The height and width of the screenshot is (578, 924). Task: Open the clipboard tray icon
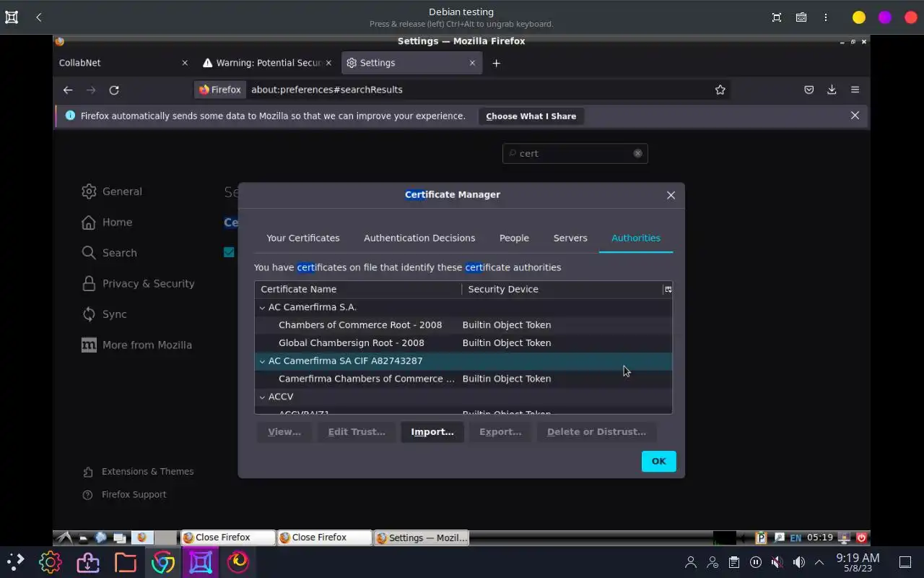click(x=734, y=562)
